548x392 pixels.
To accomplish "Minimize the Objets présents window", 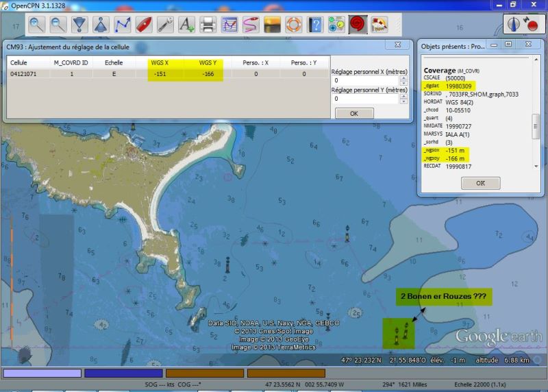I will tap(494, 45).
